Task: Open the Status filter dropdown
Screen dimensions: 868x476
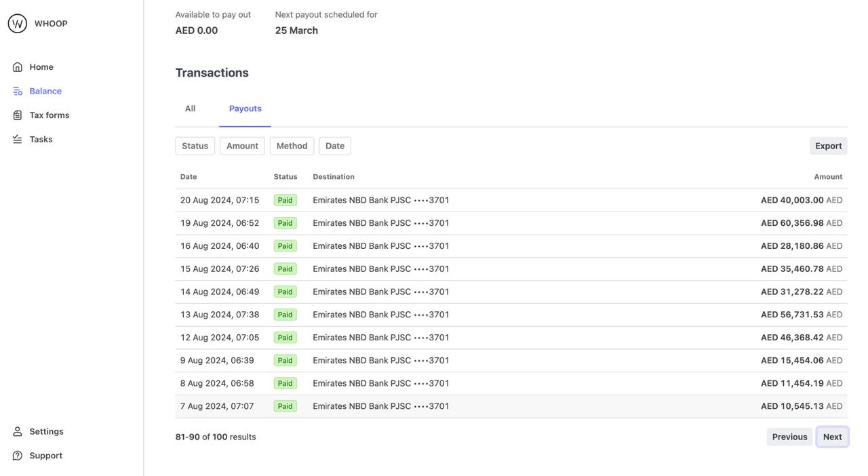Action: point(195,146)
